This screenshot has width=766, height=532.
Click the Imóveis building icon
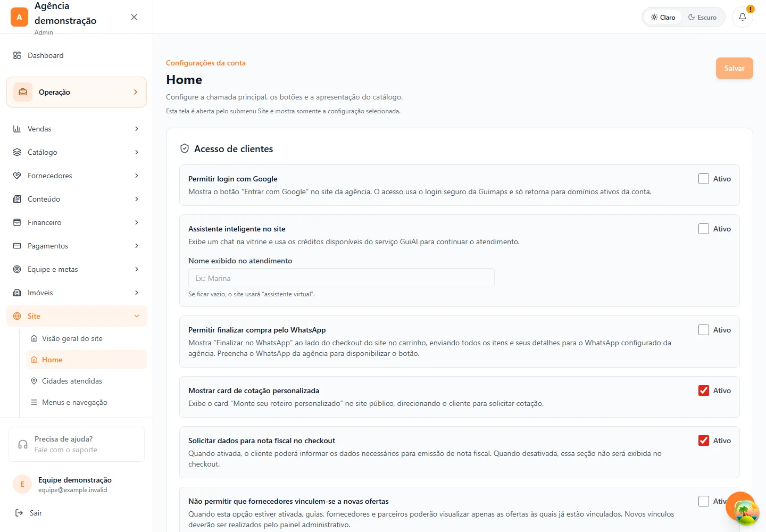coord(17,293)
